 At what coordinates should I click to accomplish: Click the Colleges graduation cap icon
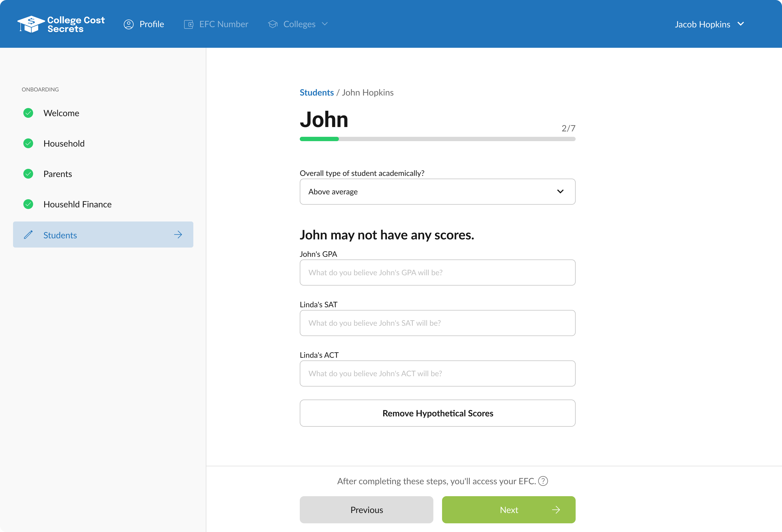pos(273,24)
